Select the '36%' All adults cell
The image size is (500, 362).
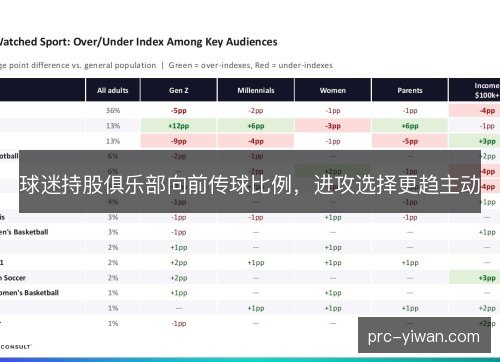point(113,110)
